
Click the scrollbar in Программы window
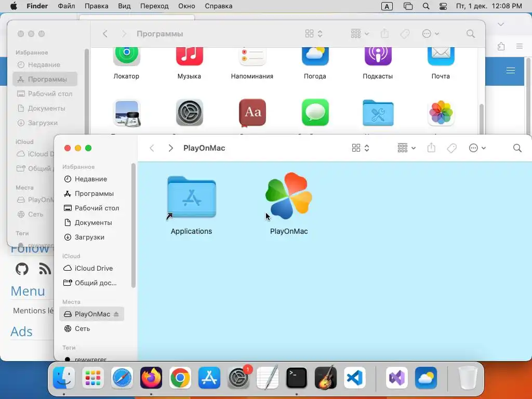(481, 119)
